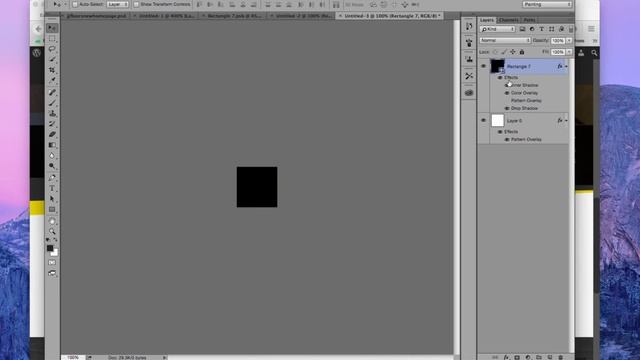Lock all for the layer
640x360 pixels.
[522, 52]
